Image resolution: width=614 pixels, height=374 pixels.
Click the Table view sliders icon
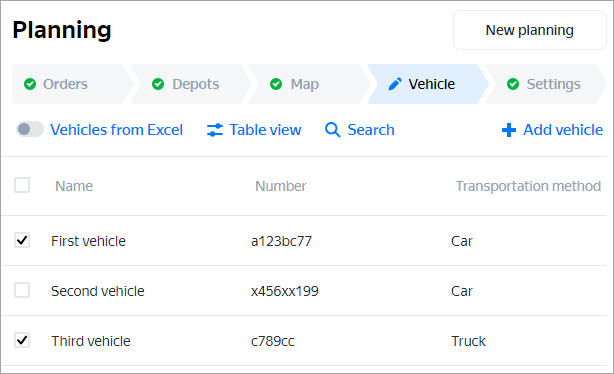click(x=215, y=130)
